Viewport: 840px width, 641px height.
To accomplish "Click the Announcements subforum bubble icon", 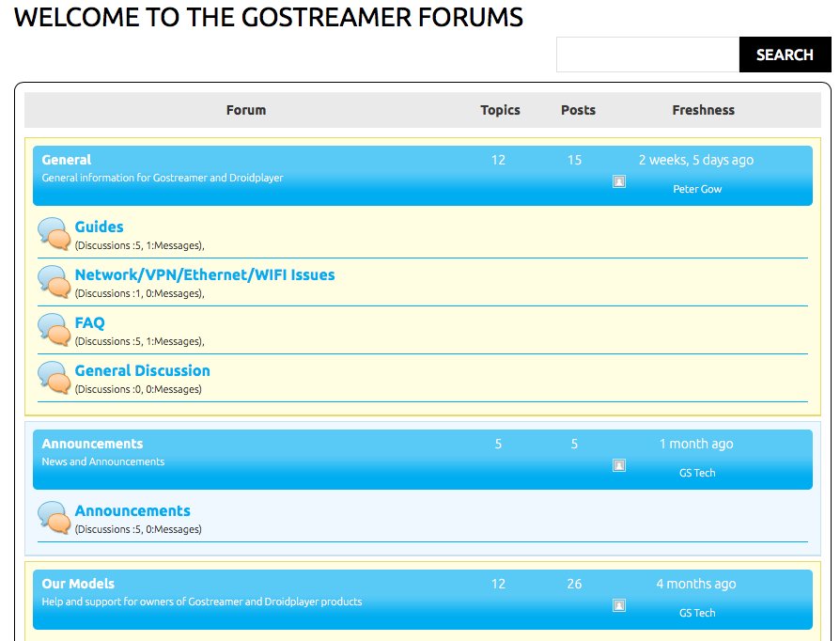I will (54, 518).
